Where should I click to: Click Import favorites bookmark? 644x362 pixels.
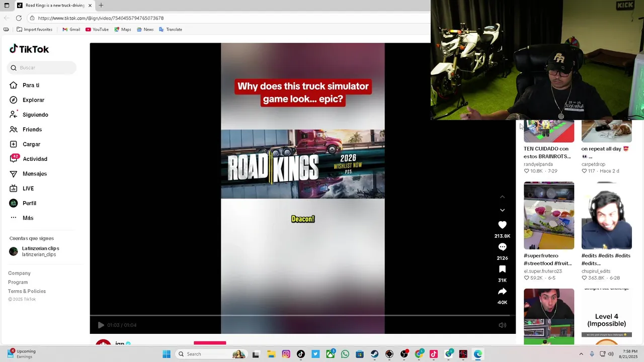pyautogui.click(x=34, y=29)
